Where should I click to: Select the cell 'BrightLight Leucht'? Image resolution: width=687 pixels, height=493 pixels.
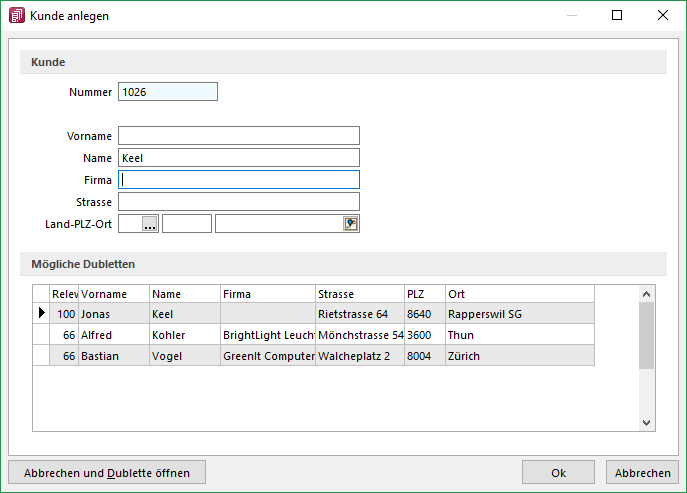268,335
